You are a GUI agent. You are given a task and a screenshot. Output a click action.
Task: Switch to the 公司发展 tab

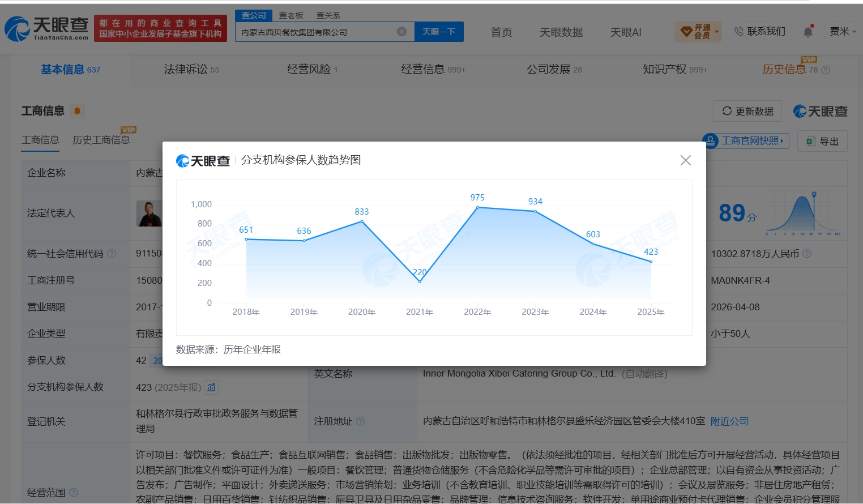(x=554, y=70)
